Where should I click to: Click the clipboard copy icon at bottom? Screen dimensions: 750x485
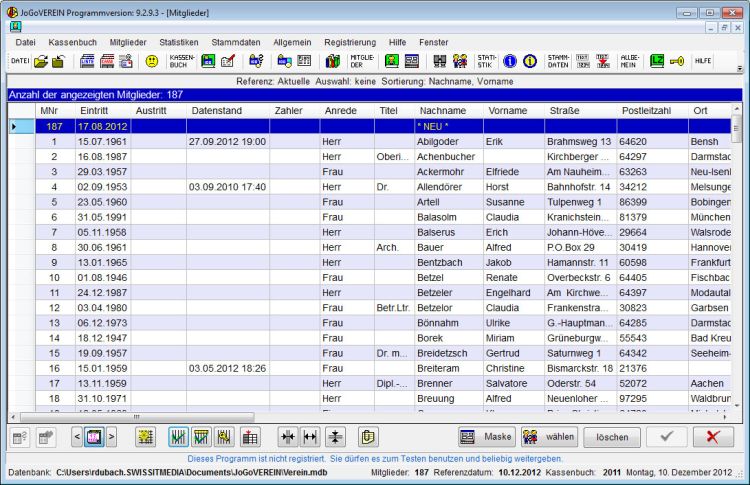[x=368, y=437]
